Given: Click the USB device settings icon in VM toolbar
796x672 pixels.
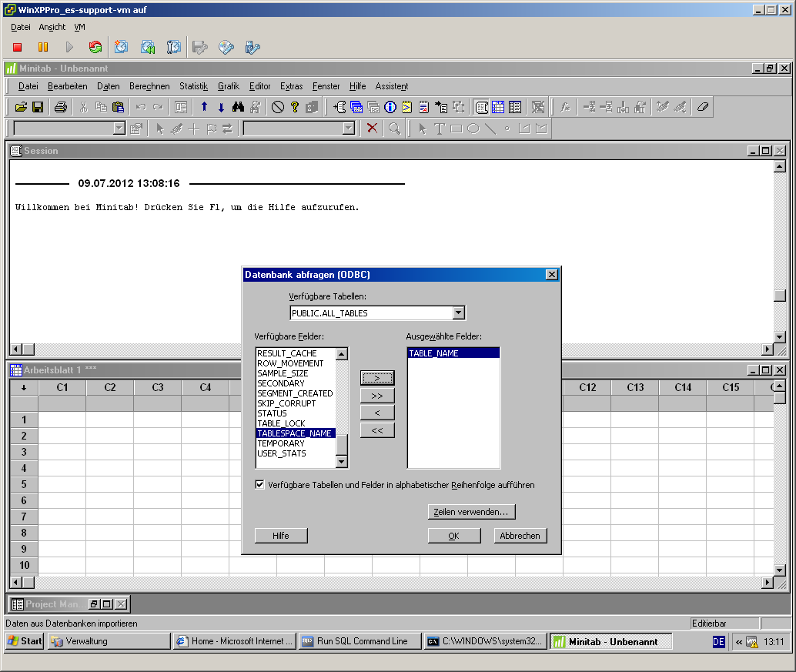Looking at the screenshot, I should pyautogui.click(x=253, y=47).
